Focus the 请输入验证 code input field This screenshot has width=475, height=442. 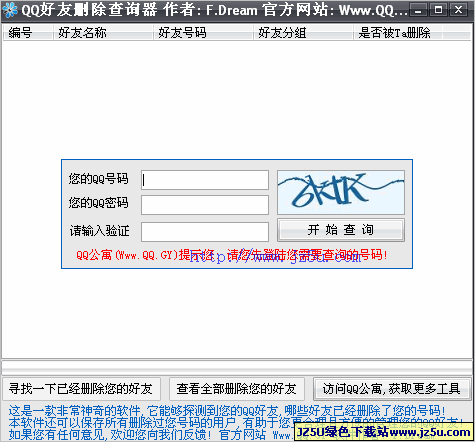pos(205,232)
